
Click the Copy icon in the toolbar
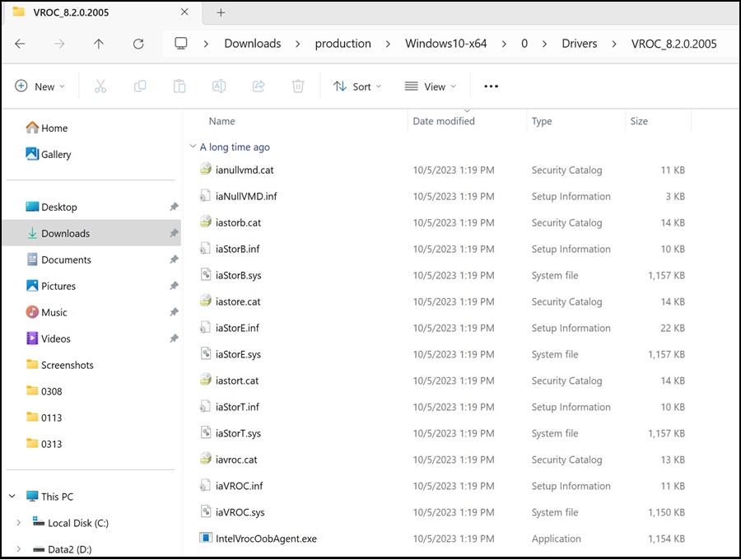140,86
